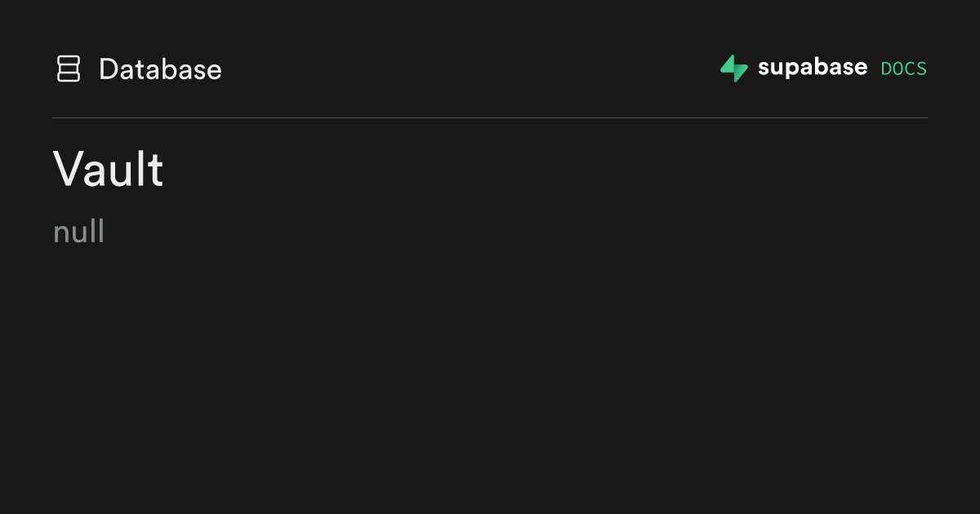Click the database icon left of Database text

coord(69,69)
